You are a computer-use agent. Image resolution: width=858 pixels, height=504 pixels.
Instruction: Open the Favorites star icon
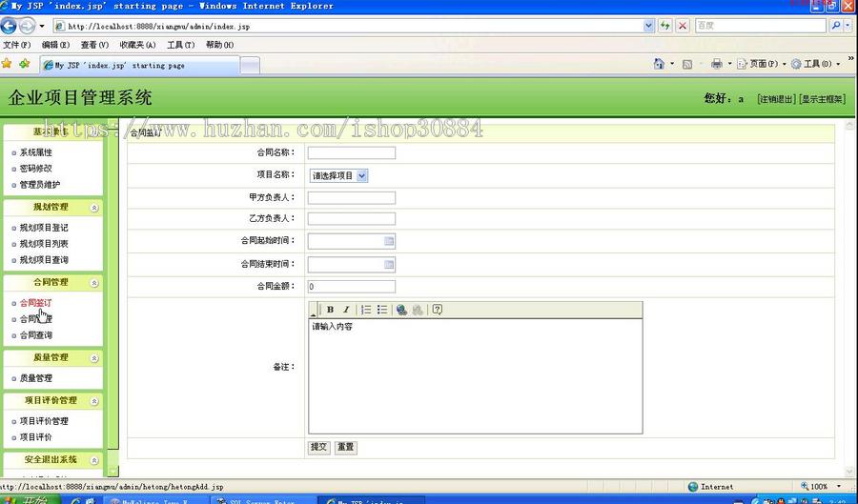[7, 64]
